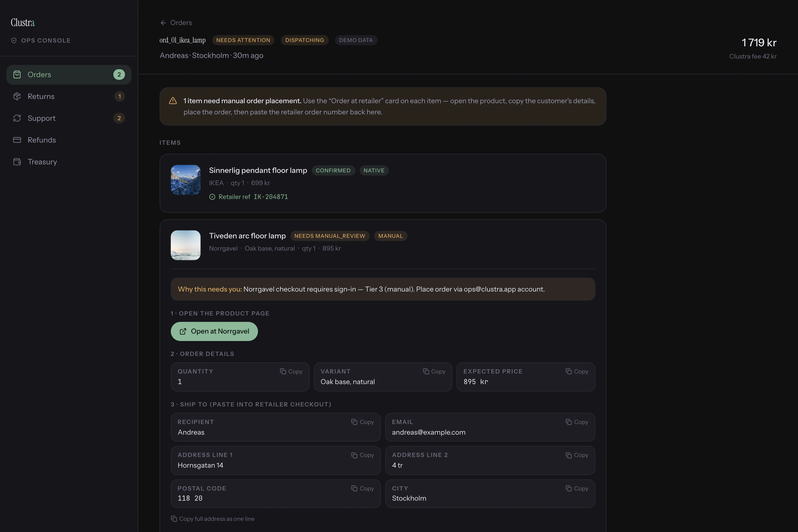This screenshot has height=532, width=798.
Task: Click the DISPATCHING status badge
Action: (305, 40)
